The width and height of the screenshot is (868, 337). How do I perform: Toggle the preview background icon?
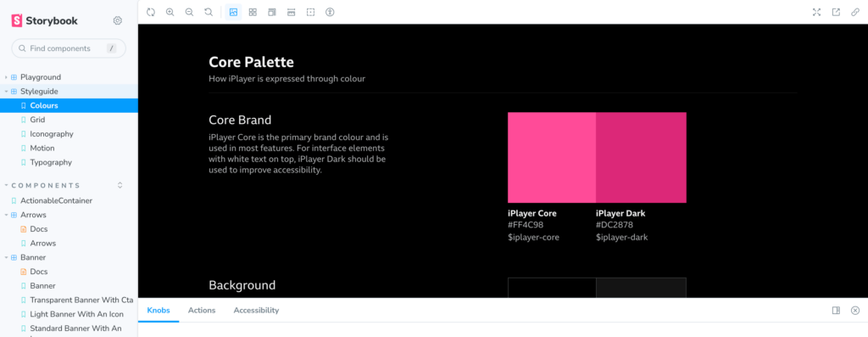234,12
